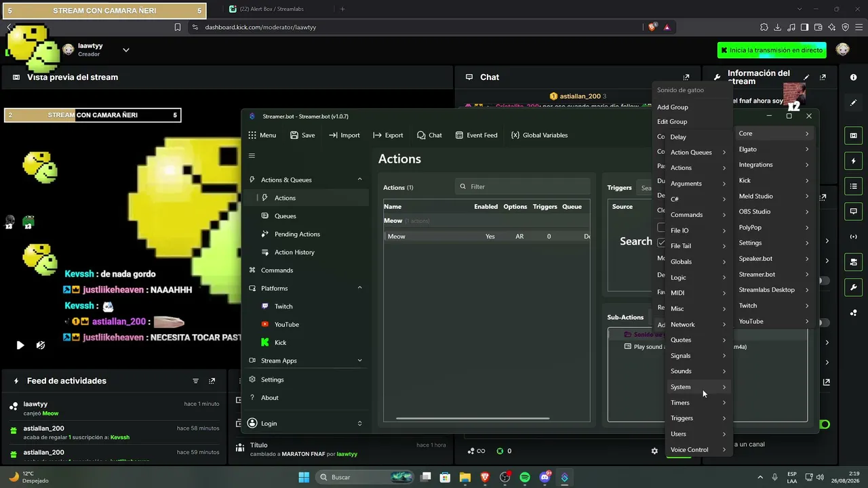Expand the Stream Apps section
Image resolution: width=868 pixels, height=488 pixels.
pyautogui.click(x=359, y=361)
